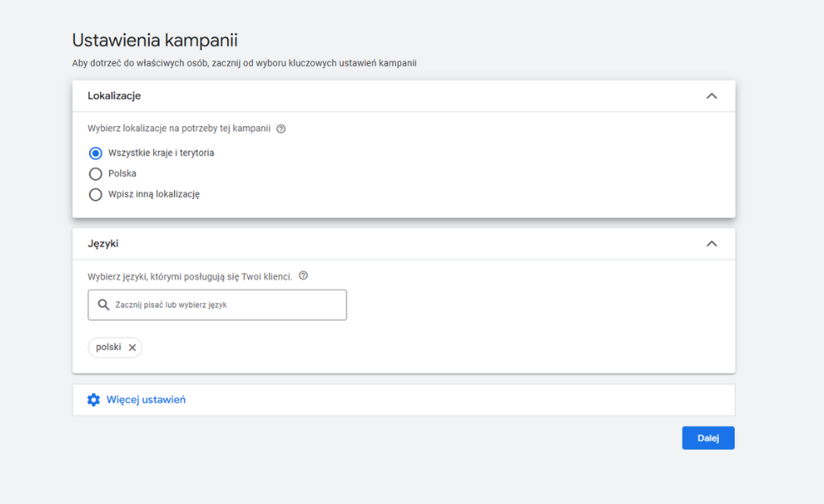Choose the Polska radio option

[x=95, y=174]
